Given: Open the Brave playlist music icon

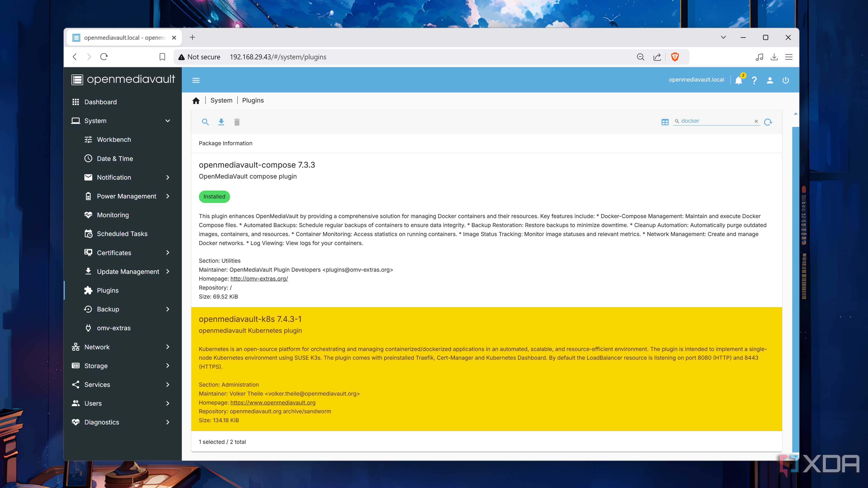Looking at the screenshot, I should (759, 57).
